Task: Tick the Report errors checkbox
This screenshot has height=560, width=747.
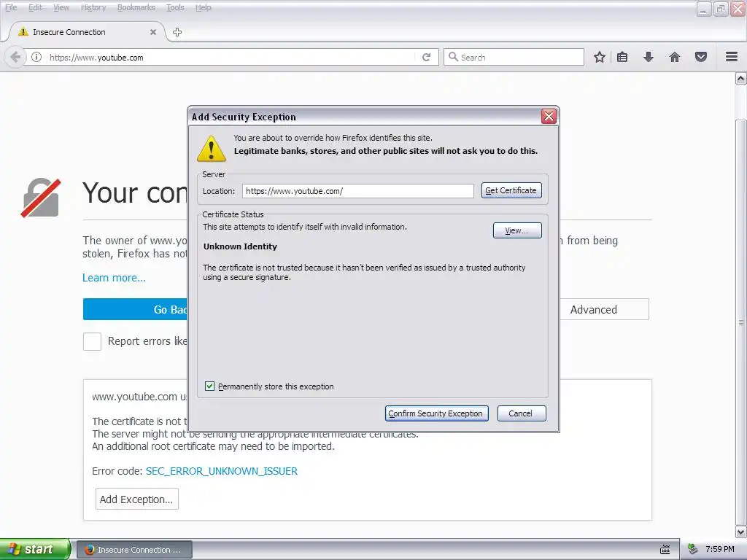Action: point(92,341)
